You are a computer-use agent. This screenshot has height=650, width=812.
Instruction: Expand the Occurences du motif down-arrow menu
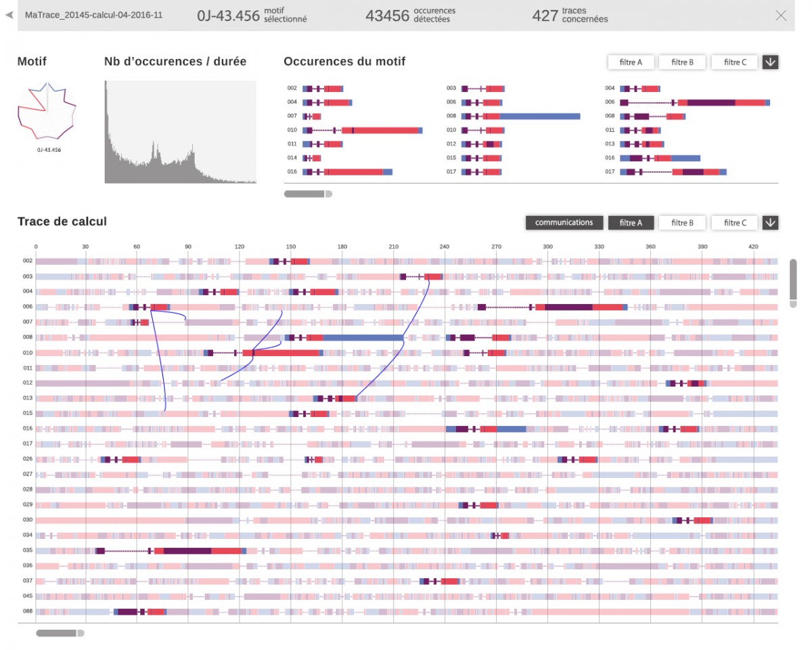tap(770, 62)
